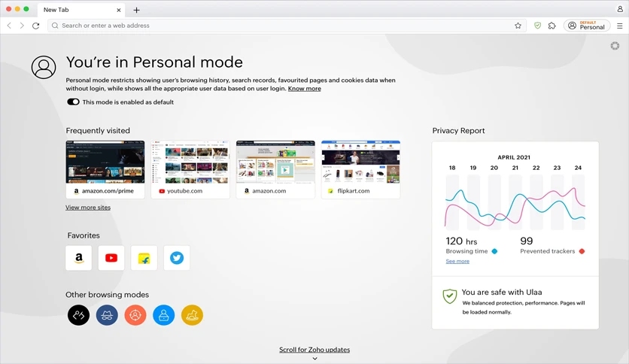
Task: Switch to the black Developer mode icon
Action: click(x=78, y=315)
